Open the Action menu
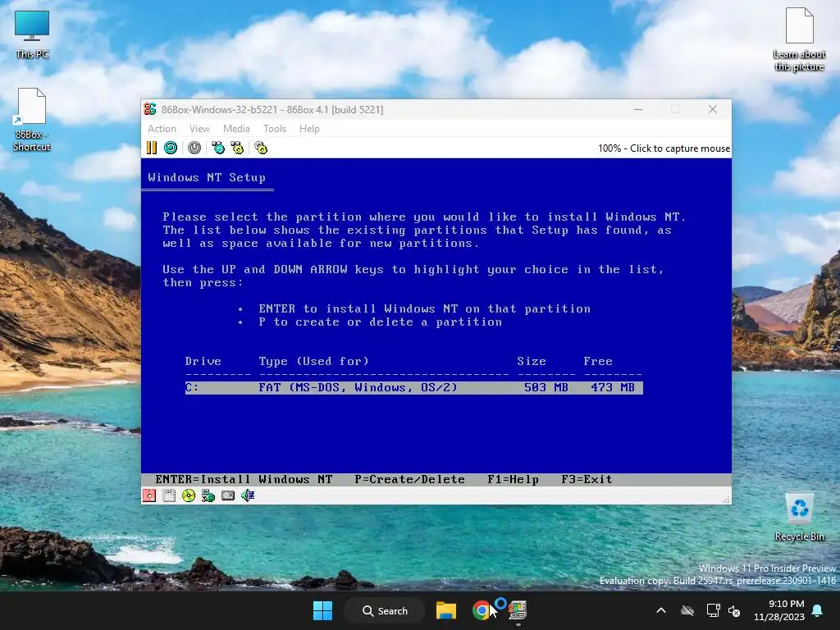840x630 pixels. (162, 129)
